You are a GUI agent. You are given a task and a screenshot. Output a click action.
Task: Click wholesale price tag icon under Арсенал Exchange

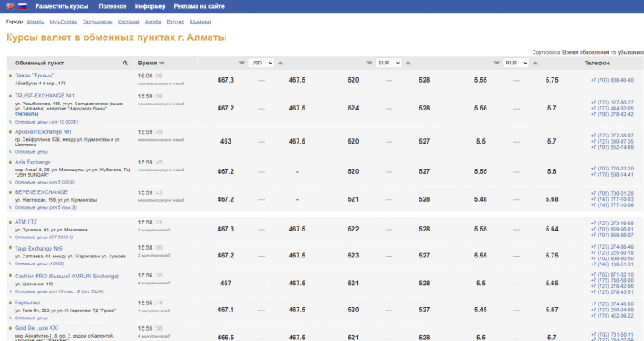click(10, 152)
